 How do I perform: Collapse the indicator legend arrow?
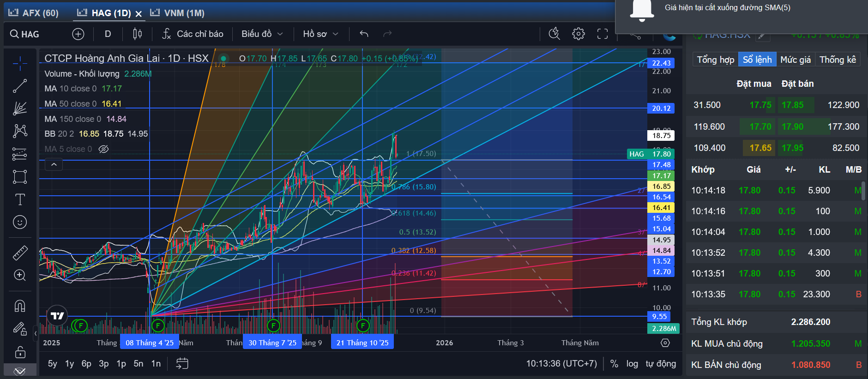coord(54,164)
